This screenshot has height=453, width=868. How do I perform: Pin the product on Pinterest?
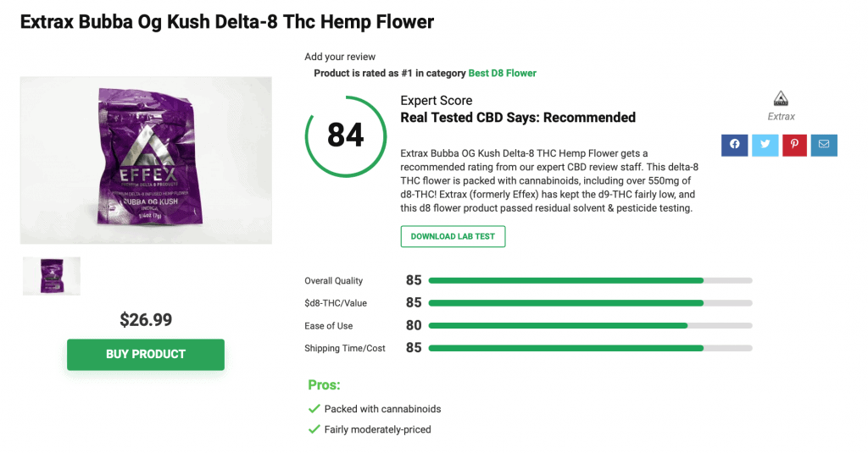[x=794, y=145]
